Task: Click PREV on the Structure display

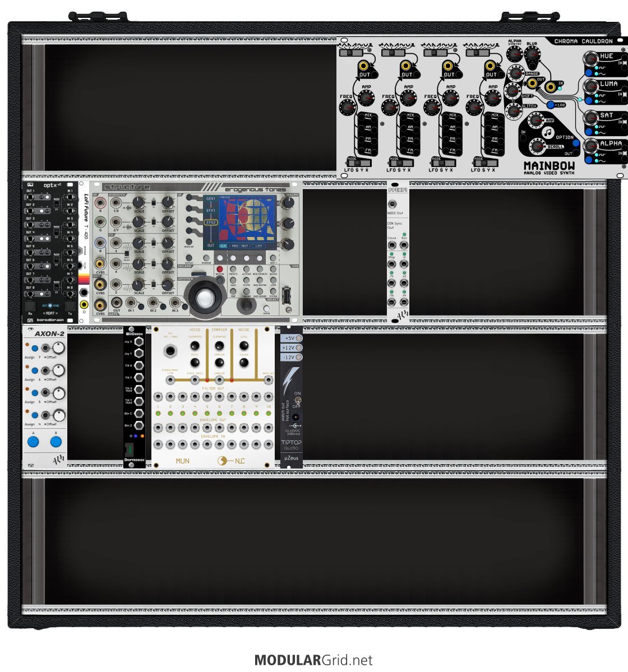Action: [235, 246]
